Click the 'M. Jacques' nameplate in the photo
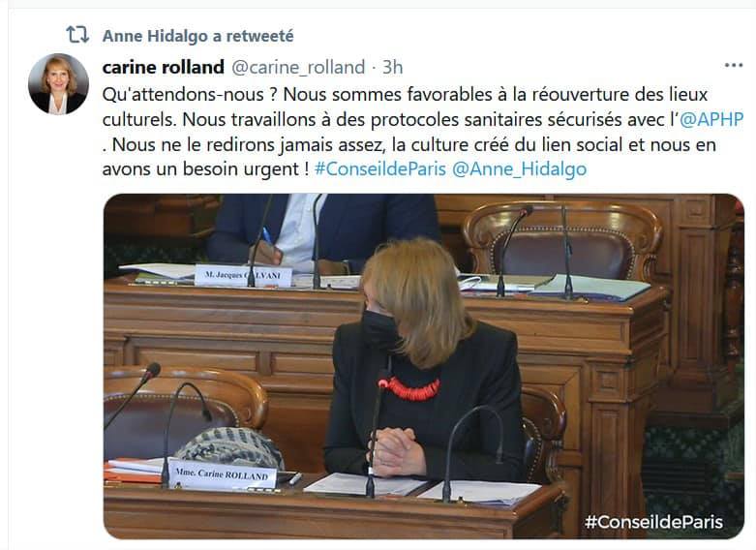 [x=243, y=275]
